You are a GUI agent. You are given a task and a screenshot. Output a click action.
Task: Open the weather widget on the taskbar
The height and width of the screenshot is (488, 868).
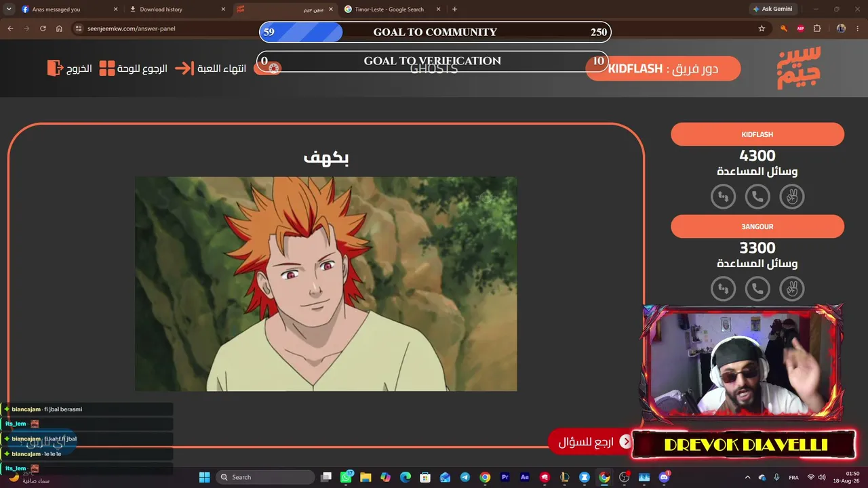(x=28, y=477)
